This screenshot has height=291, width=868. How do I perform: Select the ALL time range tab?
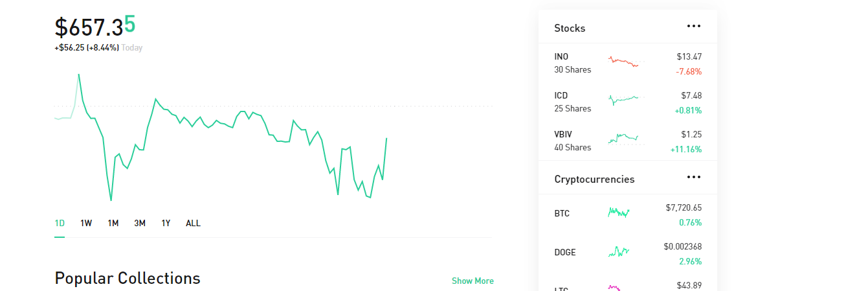pos(193,223)
